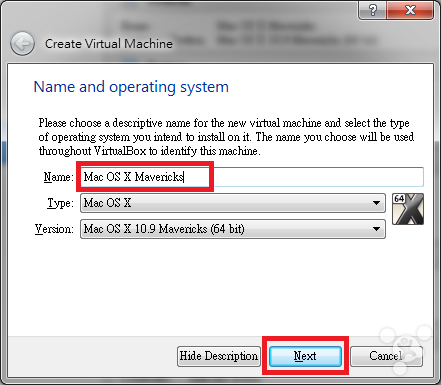Click the Mac OS X 64-bit icon

tap(408, 209)
